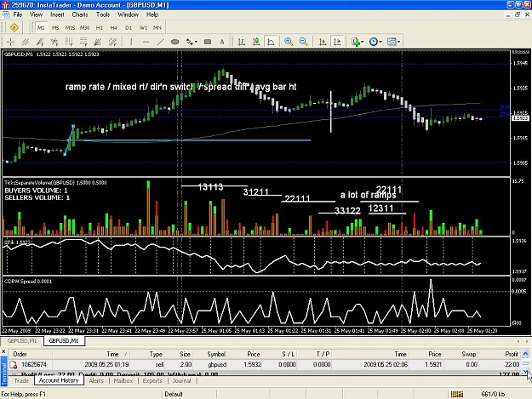
Task: Open the Charts menu
Action: [x=80, y=14]
